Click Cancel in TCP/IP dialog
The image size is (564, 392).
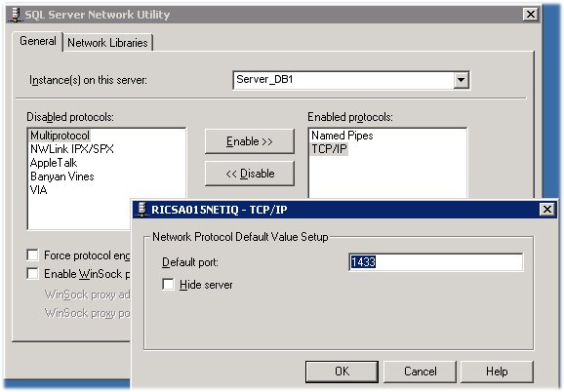[x=421, y=372]
